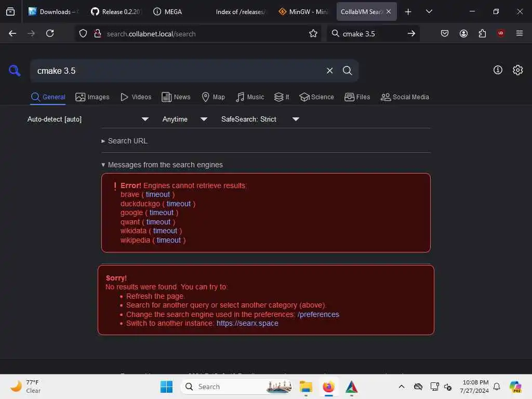
Task: Click the qwant timeout link
Action: (x=158, y=222)
